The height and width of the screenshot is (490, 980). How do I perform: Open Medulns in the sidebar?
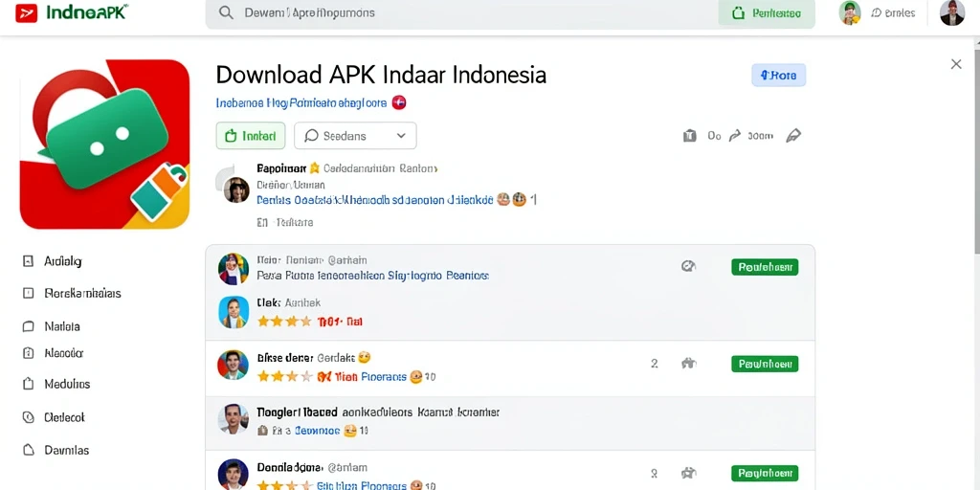67,385
